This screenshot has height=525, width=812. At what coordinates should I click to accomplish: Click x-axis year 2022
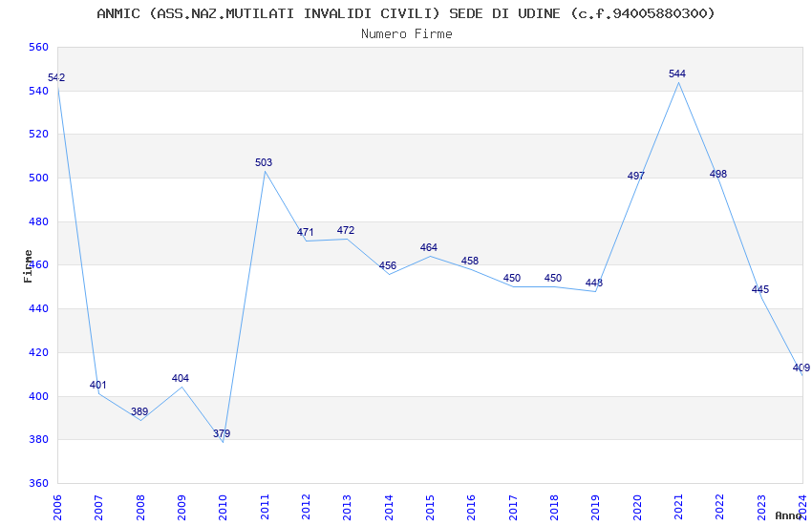point(720,507)
